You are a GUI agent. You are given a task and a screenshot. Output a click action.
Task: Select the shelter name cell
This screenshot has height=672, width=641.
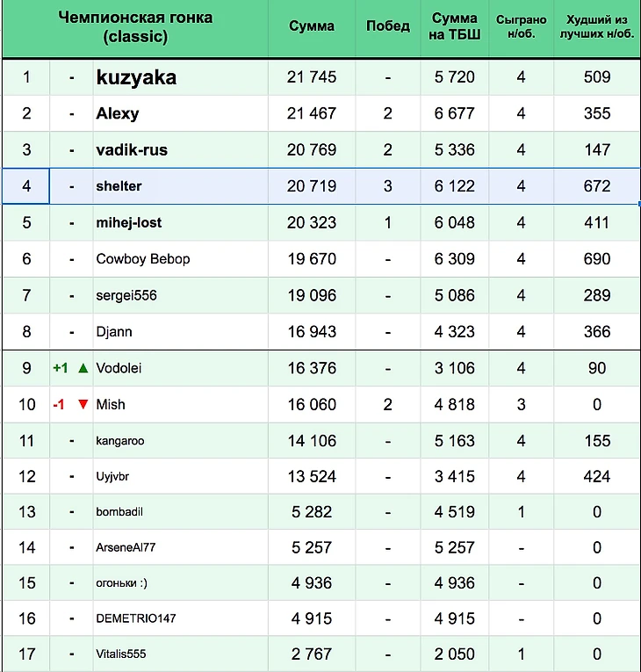119,186
